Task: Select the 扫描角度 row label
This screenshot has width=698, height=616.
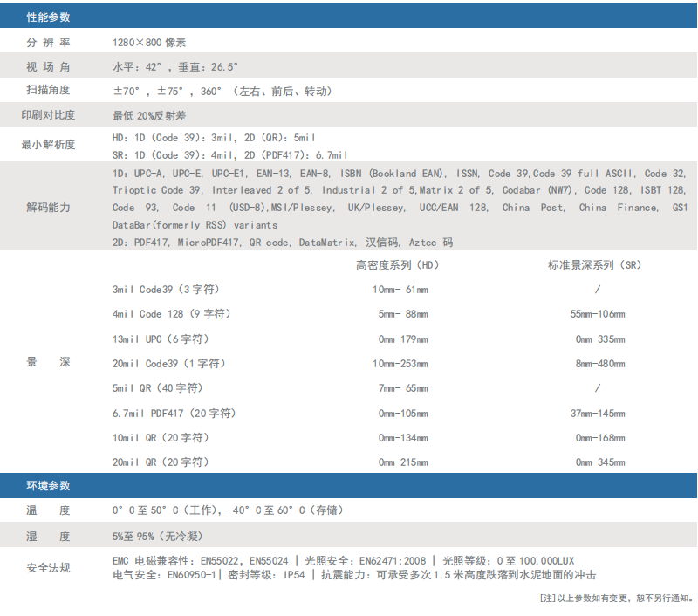Action: [48, 90]
